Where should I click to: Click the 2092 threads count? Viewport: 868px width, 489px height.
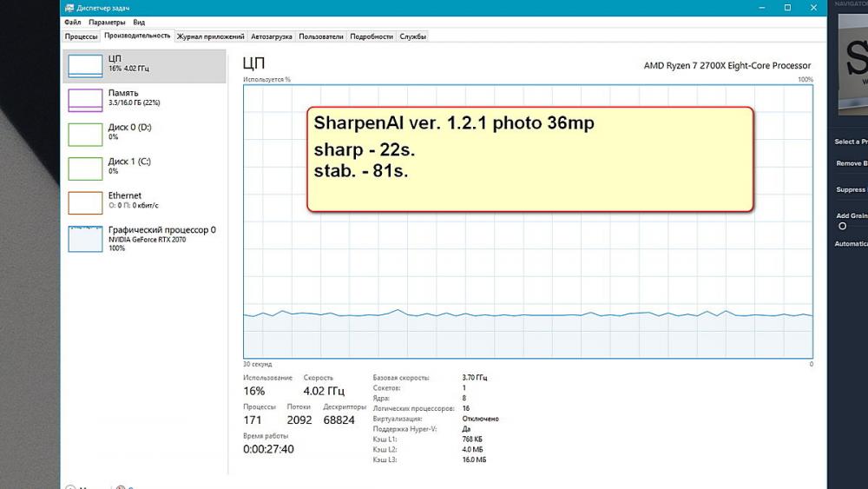tap(299, 420)
